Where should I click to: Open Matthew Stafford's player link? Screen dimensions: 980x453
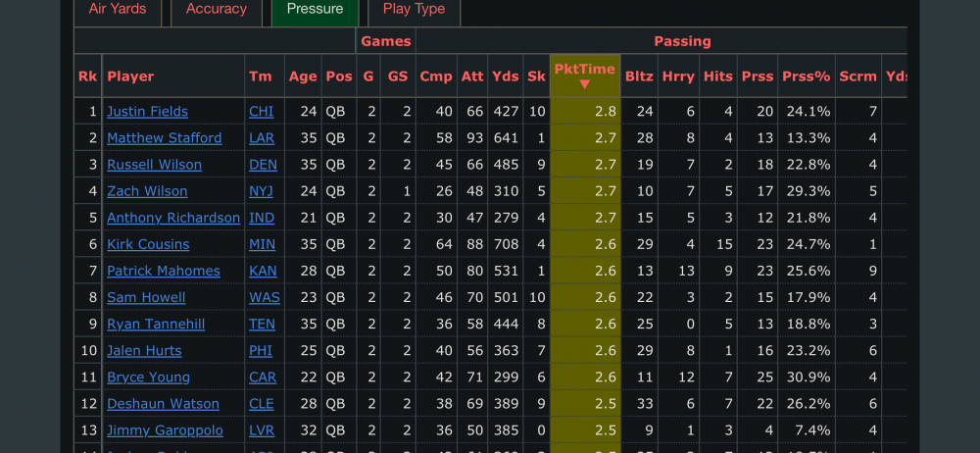click(x=164, y=138)
